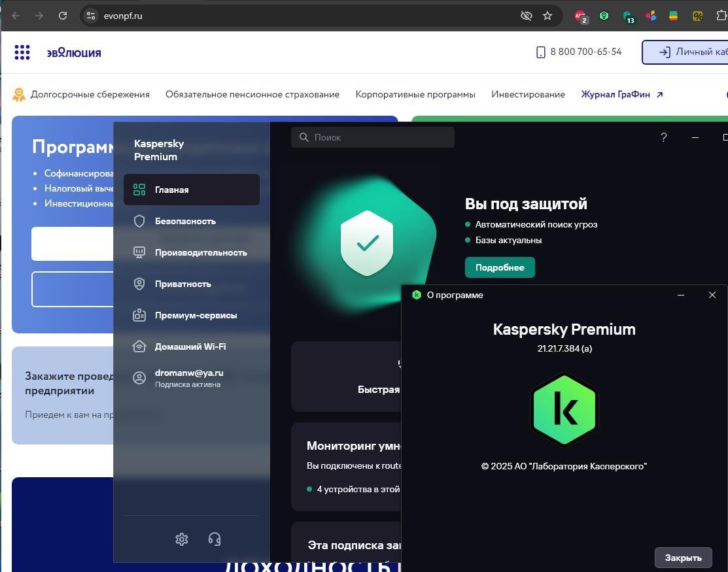Open the green hexagon key extension
The width and height of the screenshot is (728, 572).
tap(604, 16)
